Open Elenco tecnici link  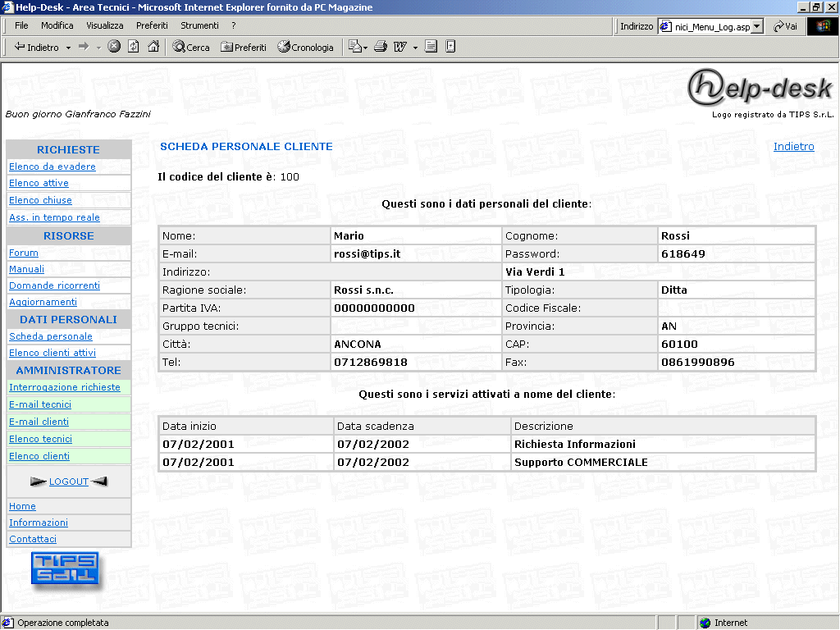coord(41,439)
